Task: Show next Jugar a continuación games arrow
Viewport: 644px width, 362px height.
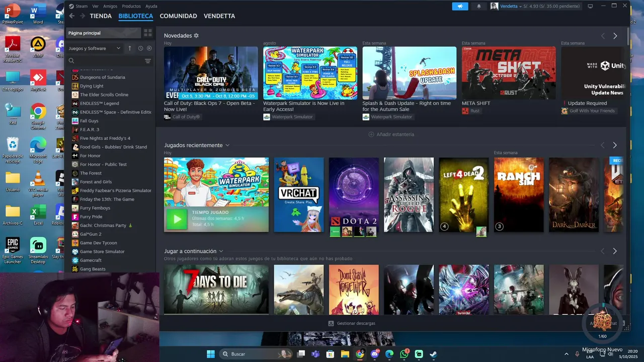Action: point(615,251)
